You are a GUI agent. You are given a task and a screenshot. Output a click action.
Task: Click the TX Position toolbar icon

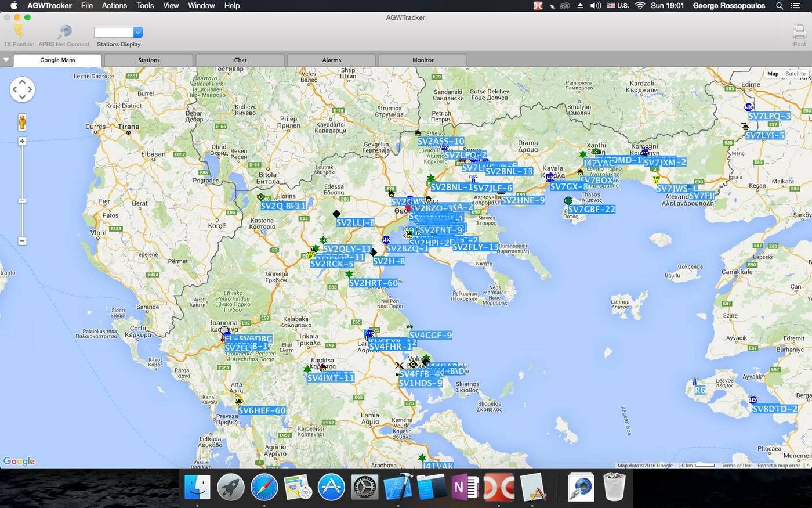click(x=19, y=33)
